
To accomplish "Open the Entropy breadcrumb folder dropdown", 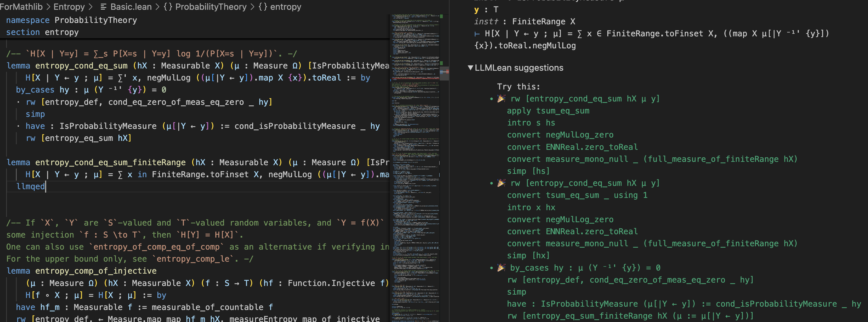I will [x=69, y=7].
